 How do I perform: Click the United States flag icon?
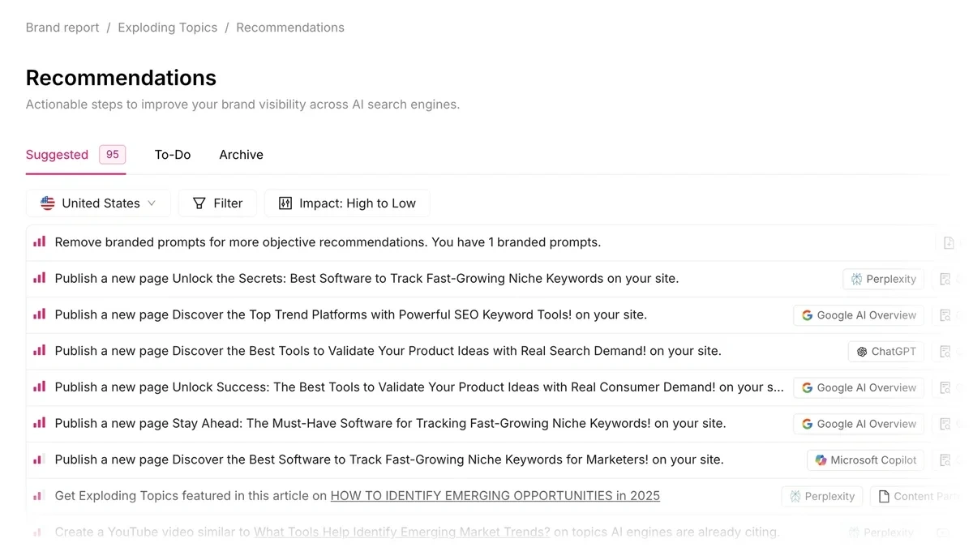tap(48, 203)
